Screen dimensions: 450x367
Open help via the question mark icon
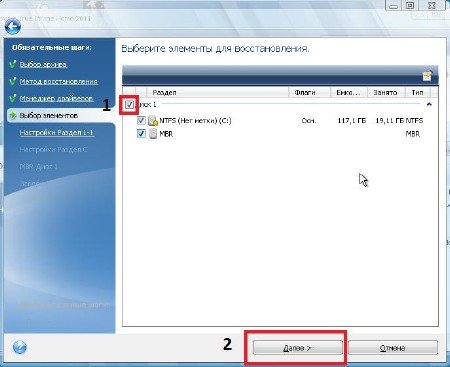[x=20, y=347]
